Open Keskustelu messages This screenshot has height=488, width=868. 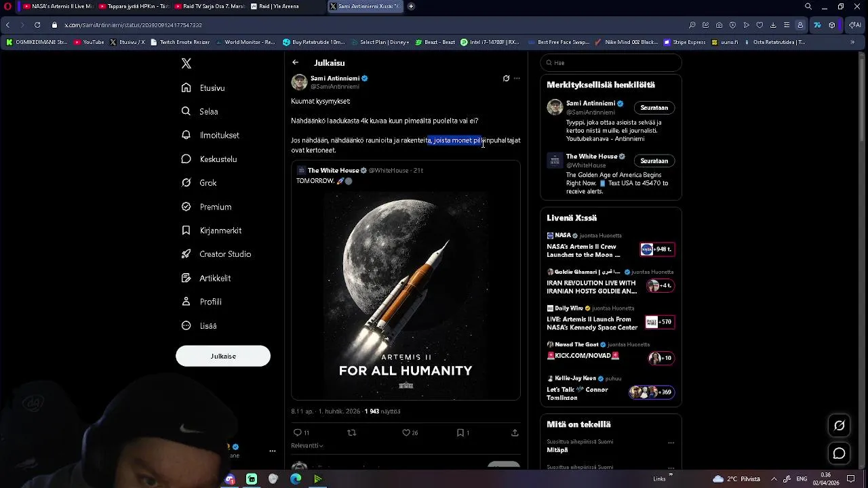coord(210,159)
